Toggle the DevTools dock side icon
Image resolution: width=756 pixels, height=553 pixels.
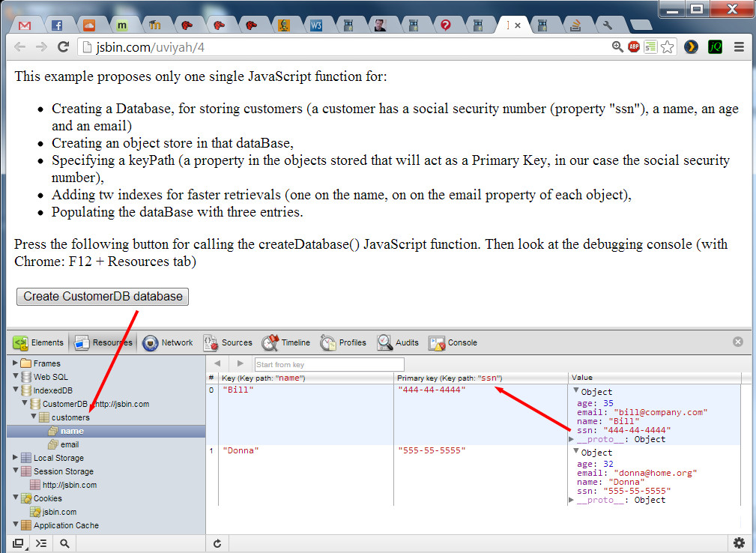[18, 543]
